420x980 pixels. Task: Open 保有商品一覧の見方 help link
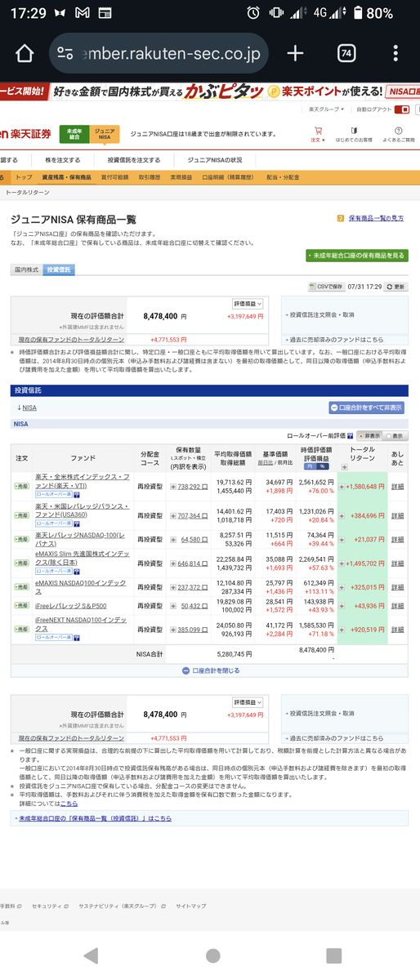(376, 219)
